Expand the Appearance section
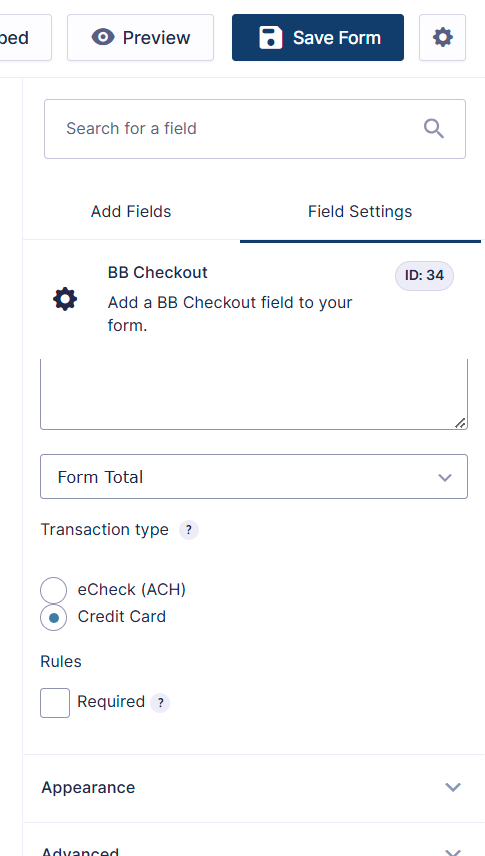 252,788
